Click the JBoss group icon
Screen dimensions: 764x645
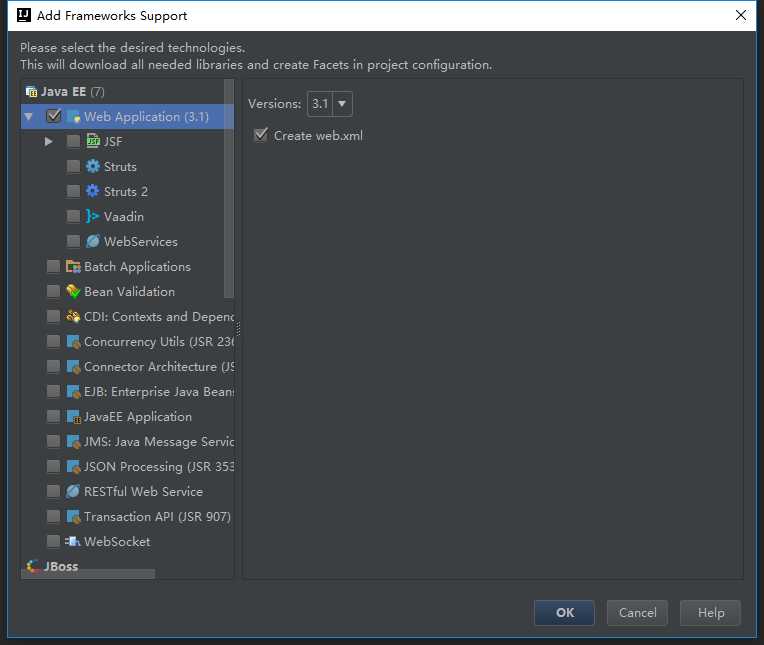[33, 566]
